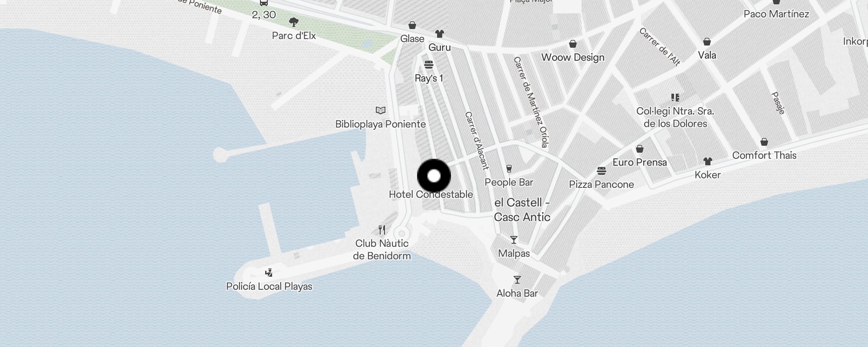Click the Col·legi Ntra. Sra. school icon
The width and height of the screenshot is (868, 347).
tap(675, 97)
